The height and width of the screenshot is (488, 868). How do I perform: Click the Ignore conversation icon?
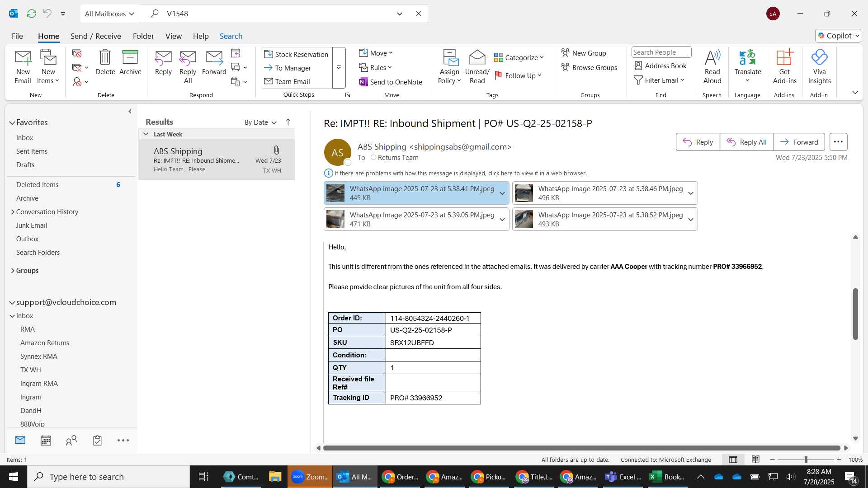(77, 54)
